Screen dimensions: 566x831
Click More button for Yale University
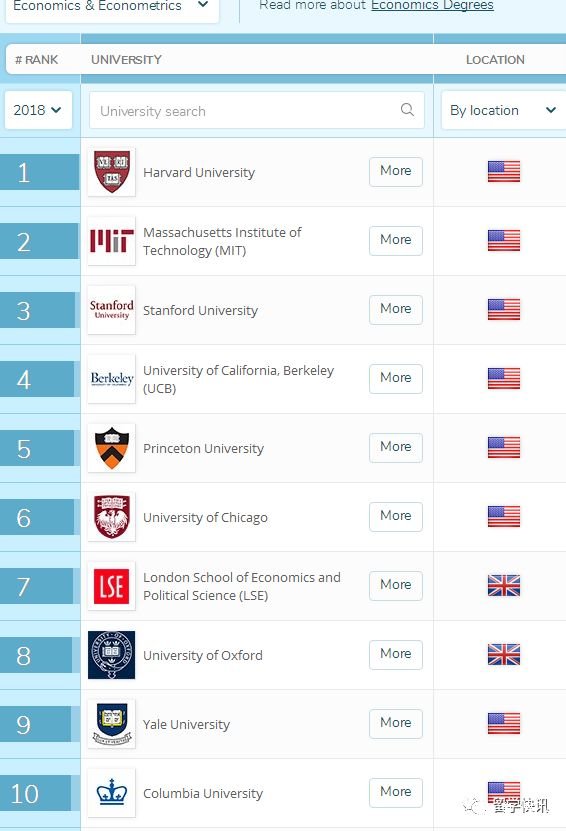click(x=396, y=723)
